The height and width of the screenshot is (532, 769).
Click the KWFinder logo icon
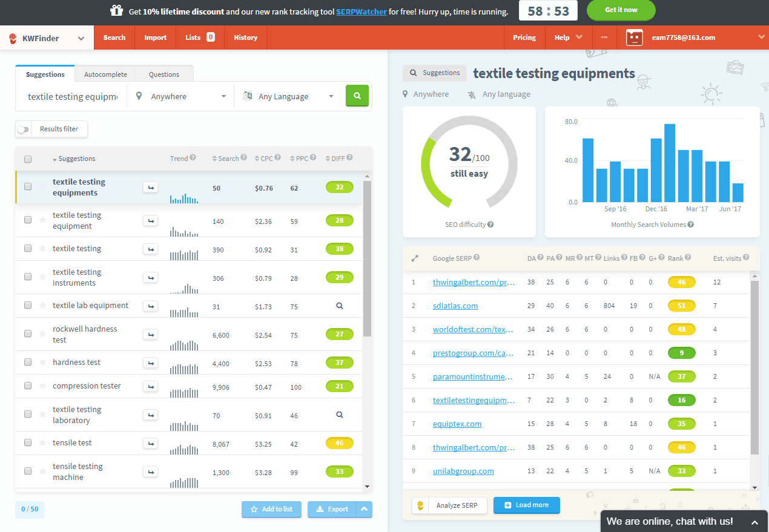13,38
